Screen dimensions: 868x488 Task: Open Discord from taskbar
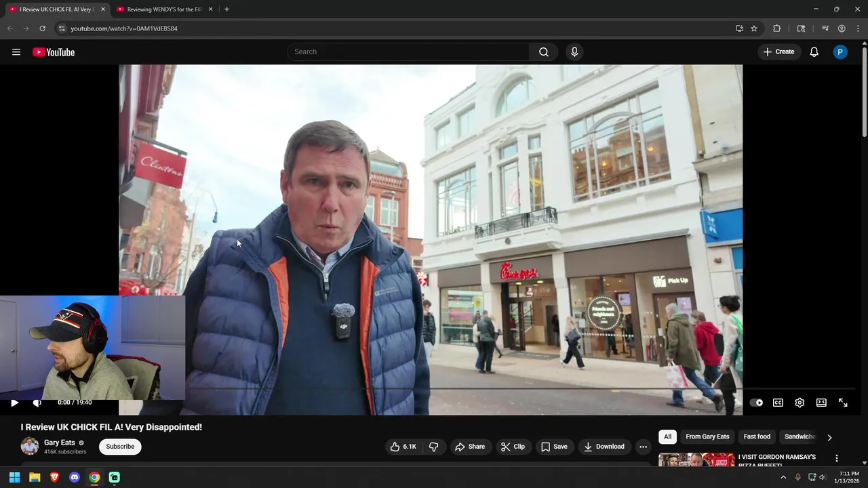click(75, 477)
